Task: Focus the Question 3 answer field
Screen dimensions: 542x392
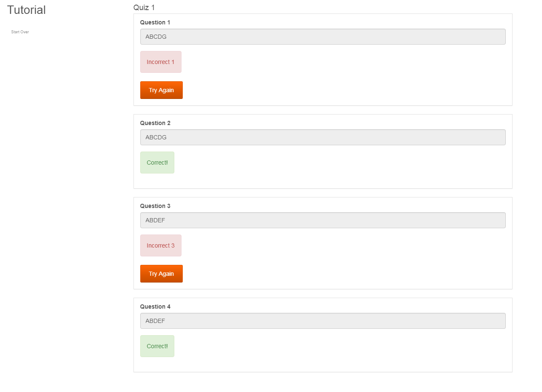Action: (x=323, y=220)
